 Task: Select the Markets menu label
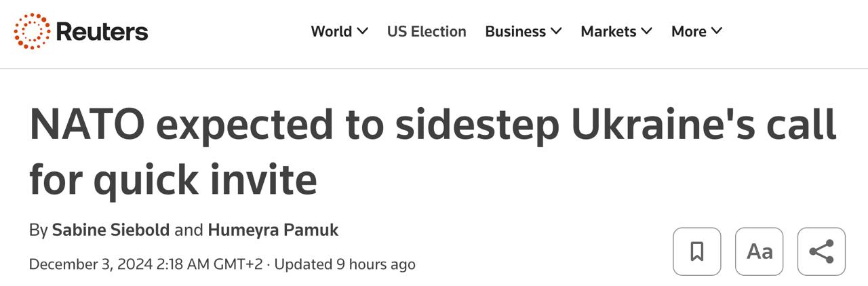point(608,31)
